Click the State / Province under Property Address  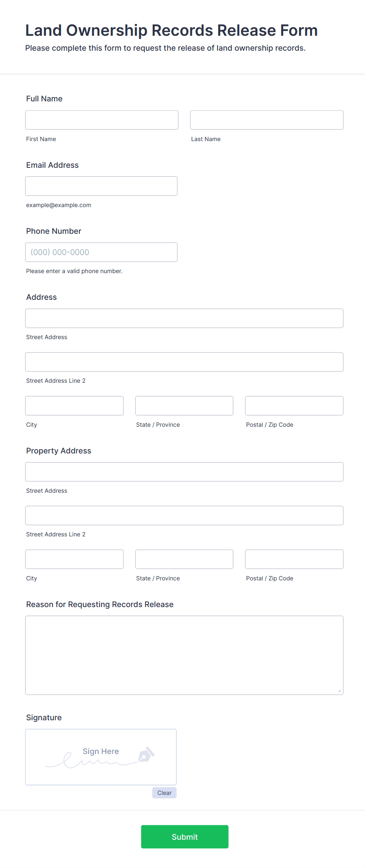coord(184,559)
